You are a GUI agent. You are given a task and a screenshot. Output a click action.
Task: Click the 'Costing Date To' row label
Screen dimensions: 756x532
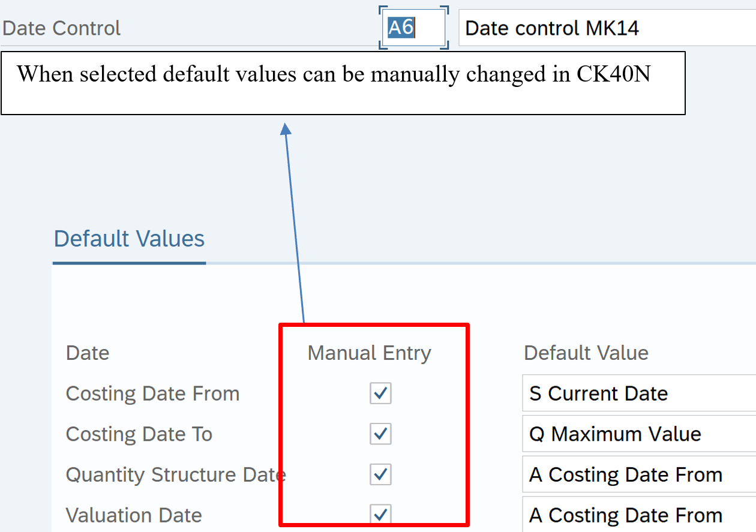(139, 434)
